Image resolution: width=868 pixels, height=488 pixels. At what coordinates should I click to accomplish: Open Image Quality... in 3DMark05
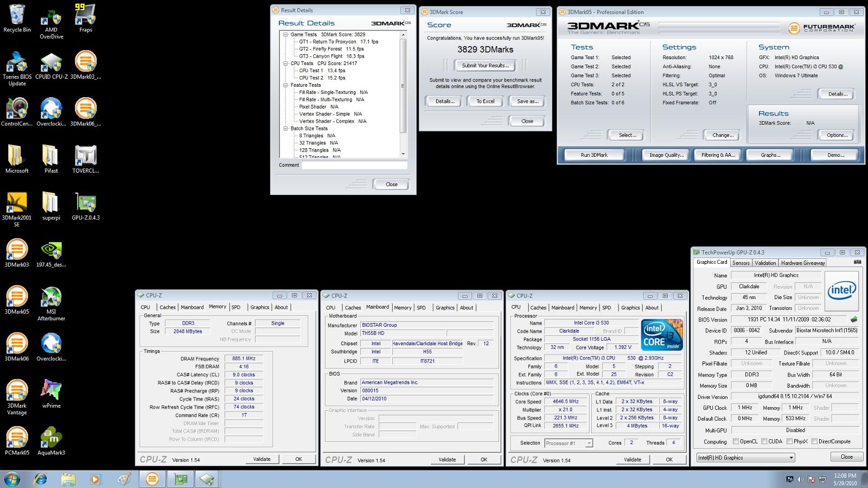(666, 155)
